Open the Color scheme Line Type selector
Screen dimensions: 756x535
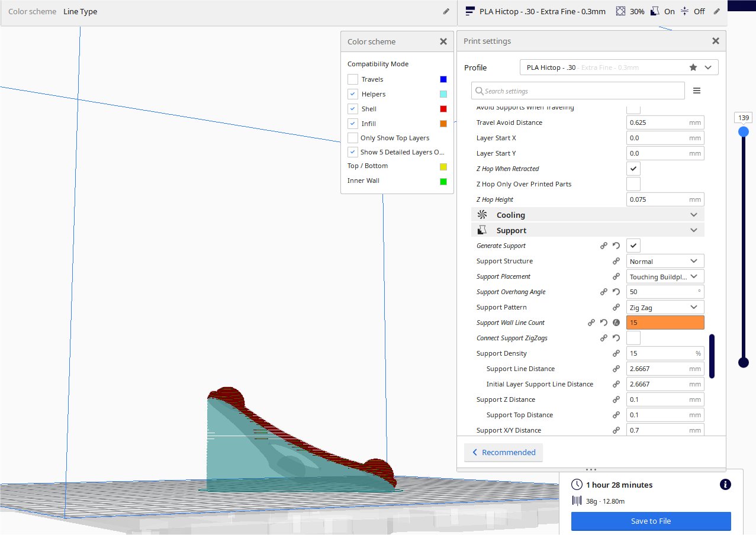[225, 11]
